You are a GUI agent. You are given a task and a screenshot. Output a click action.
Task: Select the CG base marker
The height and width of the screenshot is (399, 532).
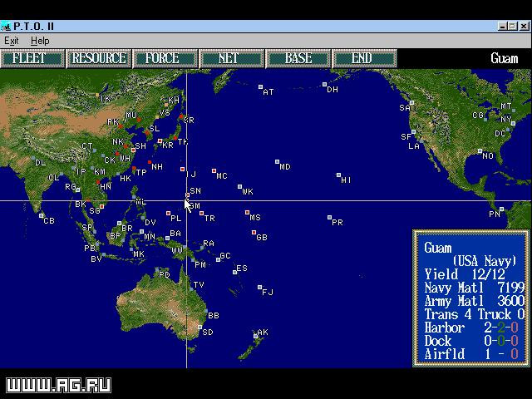tap(485, 120)
